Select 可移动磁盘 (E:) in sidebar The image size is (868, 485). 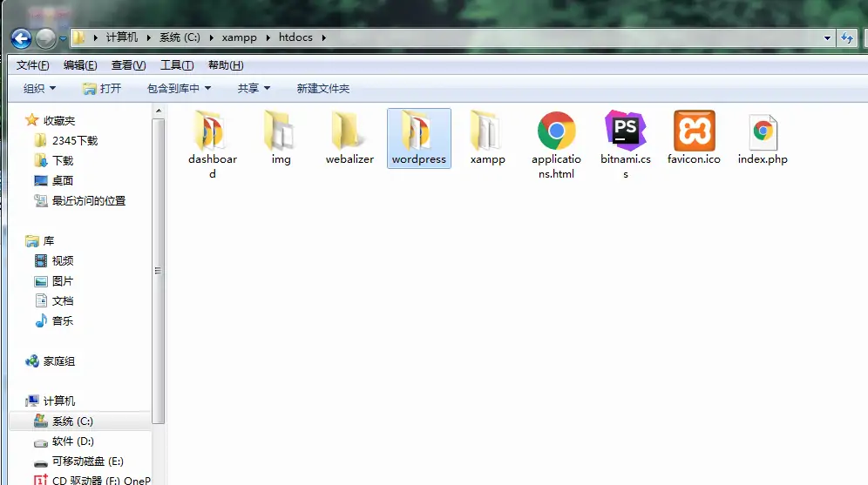tap(78, 461)
